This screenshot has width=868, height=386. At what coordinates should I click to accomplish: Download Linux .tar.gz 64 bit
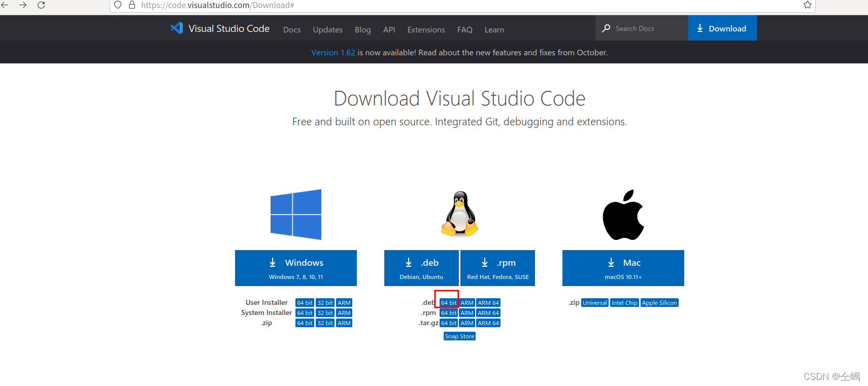(449, 323)
